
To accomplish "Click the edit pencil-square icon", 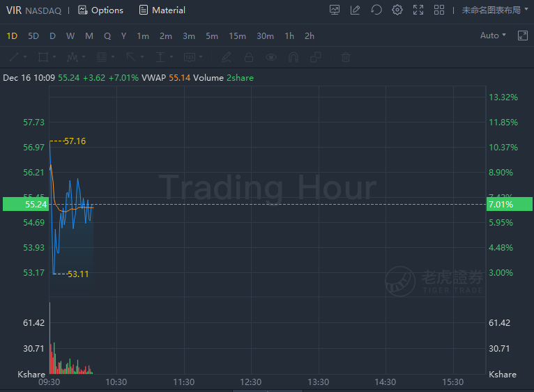I will [356, 10].
